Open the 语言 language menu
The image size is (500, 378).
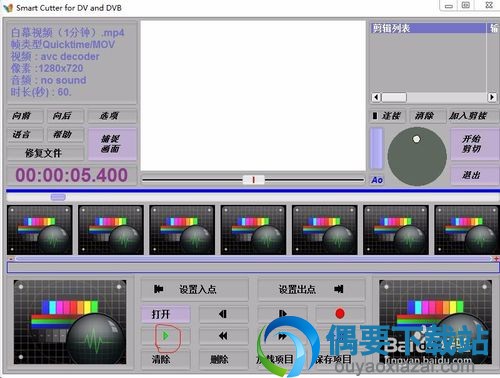click(x=25, y=135)
